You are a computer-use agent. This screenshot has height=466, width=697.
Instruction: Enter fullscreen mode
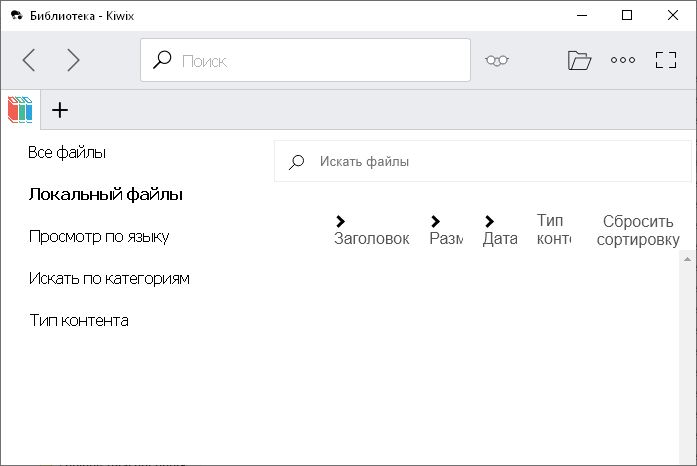coord(666,60)
